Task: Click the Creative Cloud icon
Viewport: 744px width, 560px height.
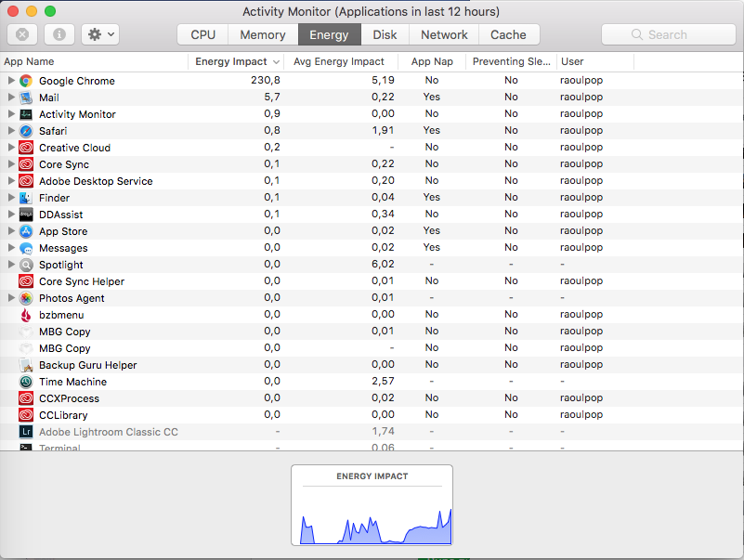Action: point(26,148)
